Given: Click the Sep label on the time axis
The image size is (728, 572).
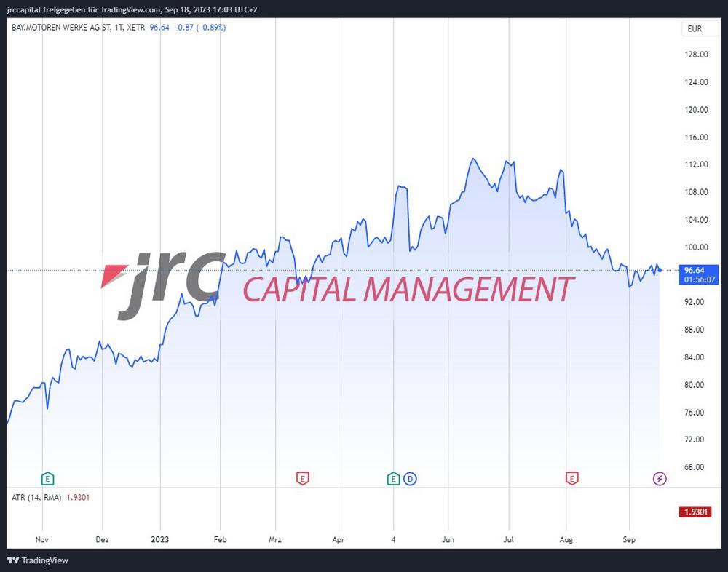Looking at the screenshot, I should [x=629, y=539].
